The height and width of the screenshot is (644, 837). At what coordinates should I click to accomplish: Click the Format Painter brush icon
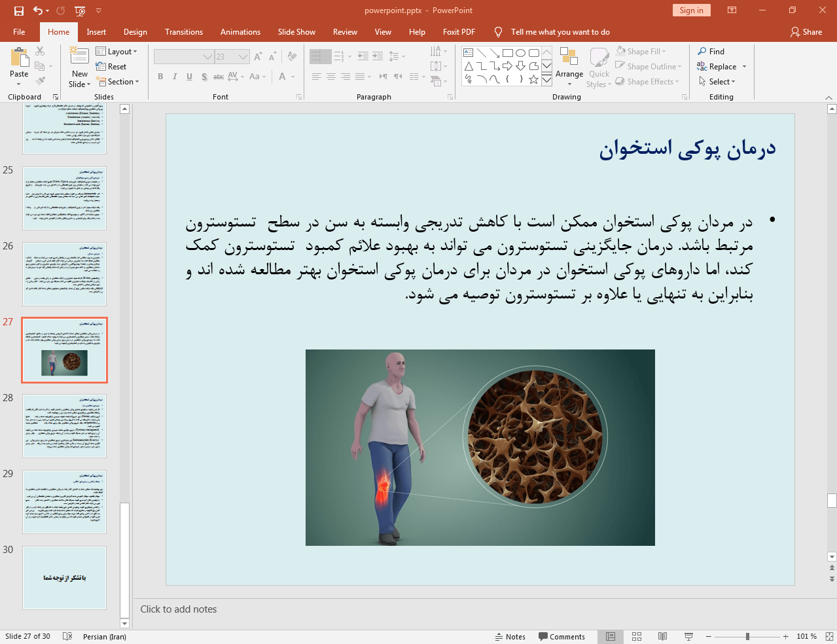(41, 81)
